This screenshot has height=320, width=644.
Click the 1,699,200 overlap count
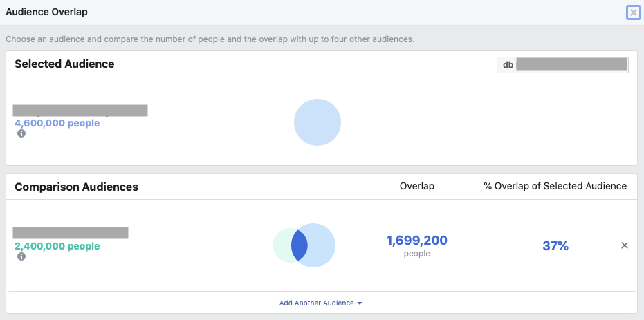pos(416,241)
